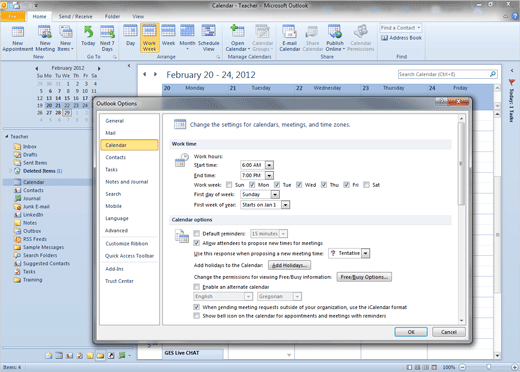The width and height of the screenshot is (520, 372).
Task: Expand the First day of week dropdown
Action: point(275,194)
